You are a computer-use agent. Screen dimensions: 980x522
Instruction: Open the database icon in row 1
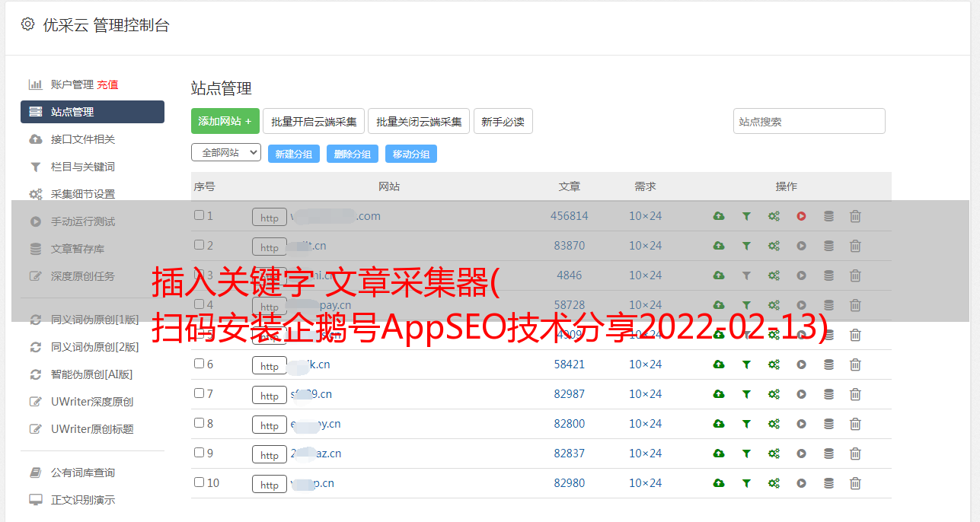pos(828,216)
